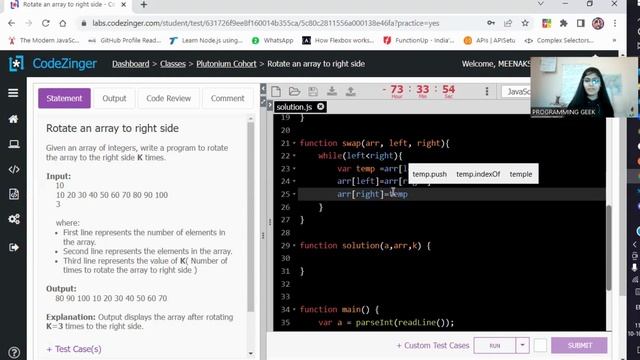Go to the Dashboard breadcrumb link
The height and width of the screenshot is (360, 640).
coord(131,64)
